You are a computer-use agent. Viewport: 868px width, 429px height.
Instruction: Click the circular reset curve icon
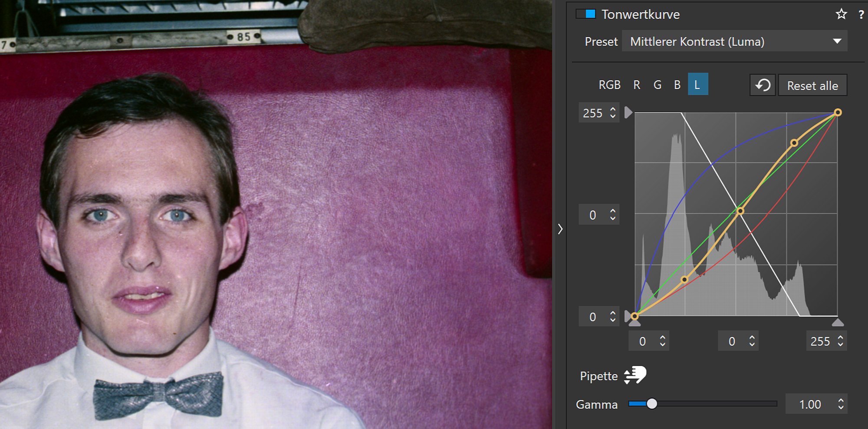[763, 85]
